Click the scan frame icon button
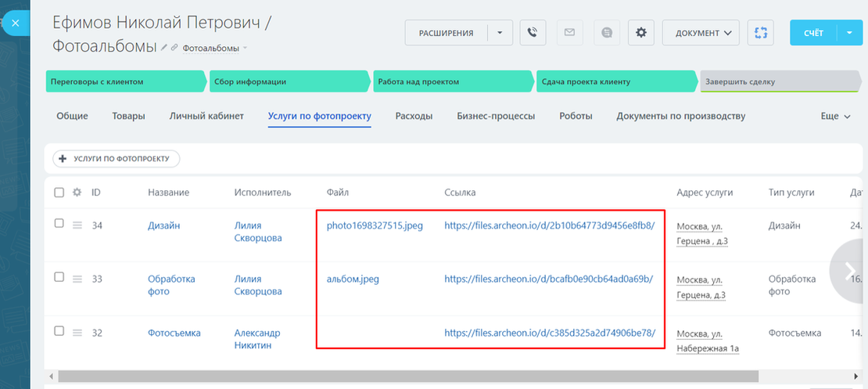Image resolution: width=868 pixels, height=389 pixels. click(760, 33)
